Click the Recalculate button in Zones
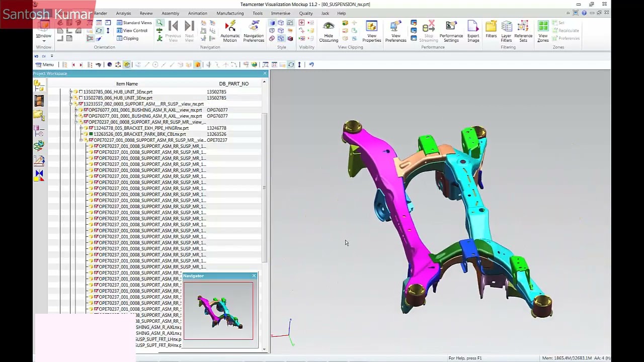 click(x=565, y=31)
